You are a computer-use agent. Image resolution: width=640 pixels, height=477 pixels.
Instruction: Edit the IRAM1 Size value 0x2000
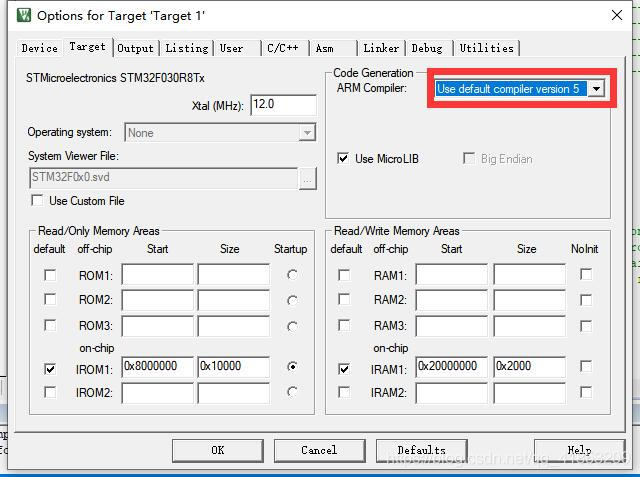[x=529, y=367]
